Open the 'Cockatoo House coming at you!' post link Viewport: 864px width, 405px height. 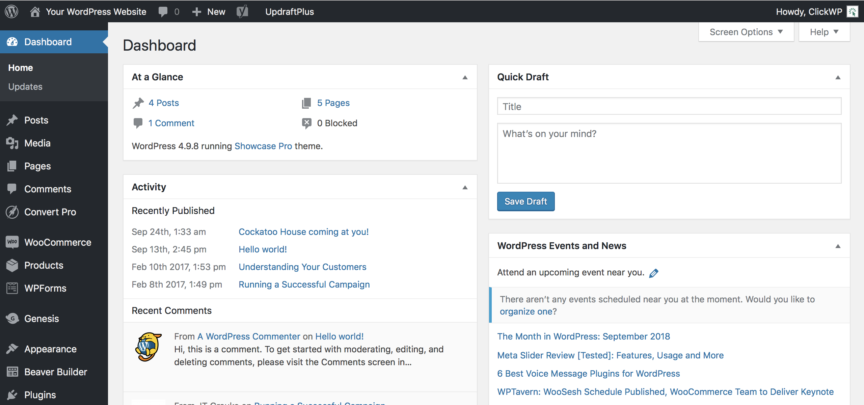(303, 232)
